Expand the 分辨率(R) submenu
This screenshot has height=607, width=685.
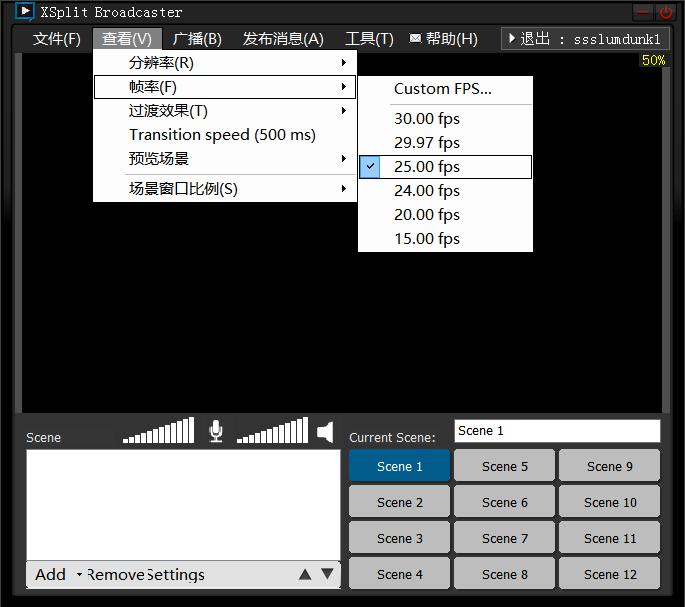coord(225,63)
